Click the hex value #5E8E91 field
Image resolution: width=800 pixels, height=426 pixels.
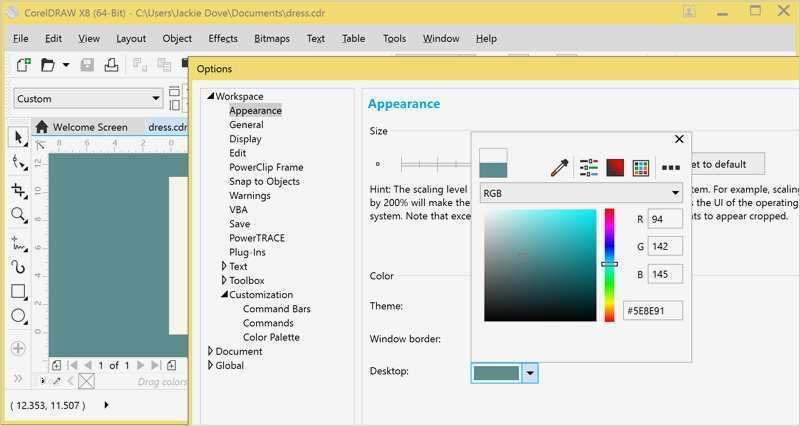click(653, 310)
